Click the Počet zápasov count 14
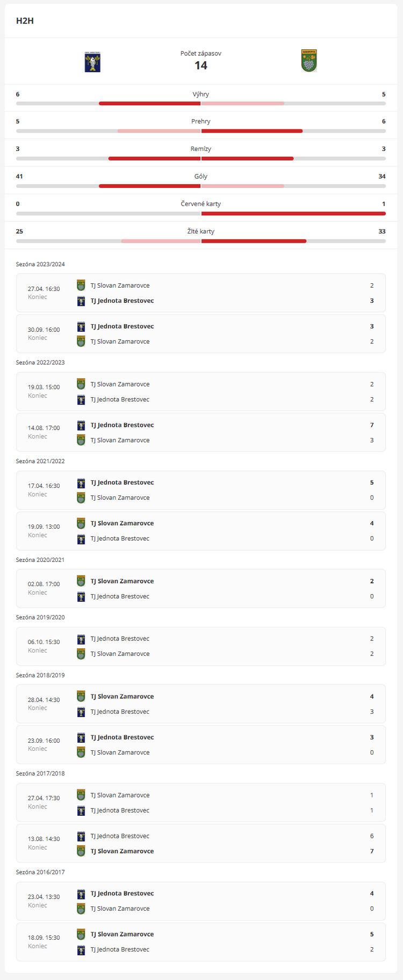This screenshot has width=403, height=980. click(201, 65)
